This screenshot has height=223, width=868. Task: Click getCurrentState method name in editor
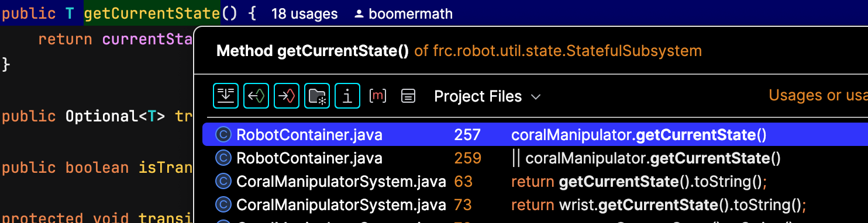pyautogui.click(x=152, y=13)
